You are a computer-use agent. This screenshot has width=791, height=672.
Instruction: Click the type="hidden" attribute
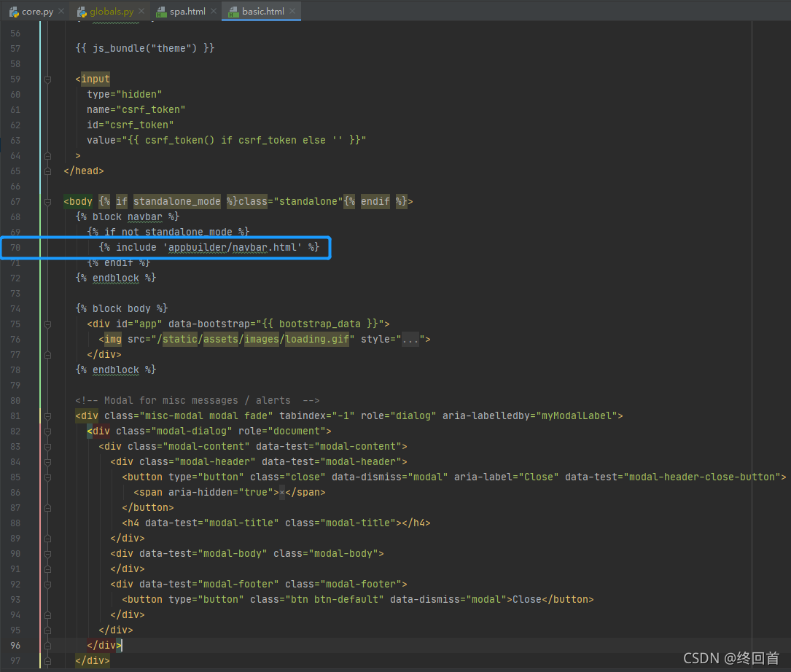click(124, 94)
